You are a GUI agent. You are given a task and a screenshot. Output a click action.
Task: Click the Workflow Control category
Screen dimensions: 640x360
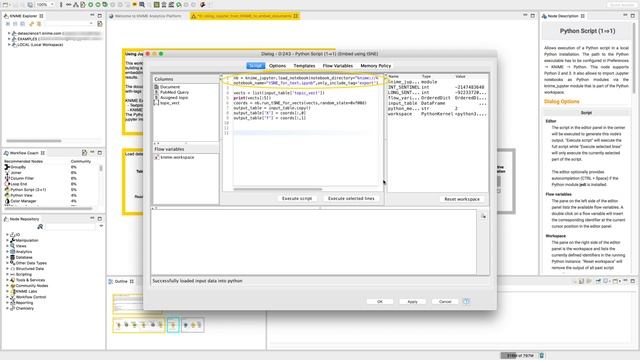tap(31, 297)
